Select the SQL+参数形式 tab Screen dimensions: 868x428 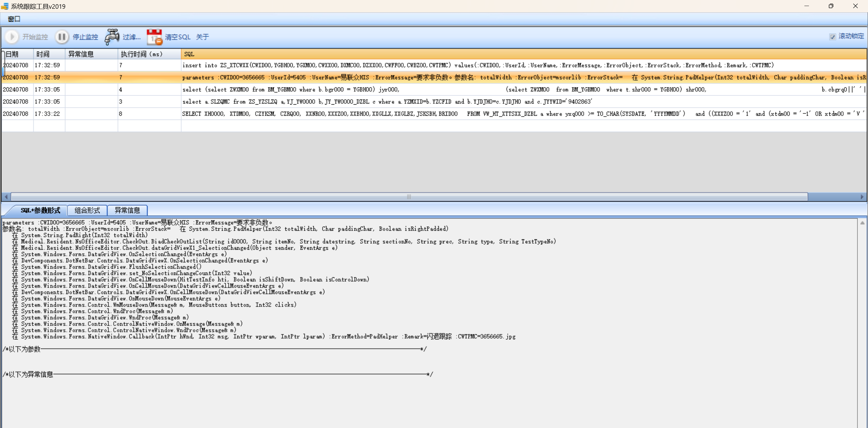tap(40, 210)
